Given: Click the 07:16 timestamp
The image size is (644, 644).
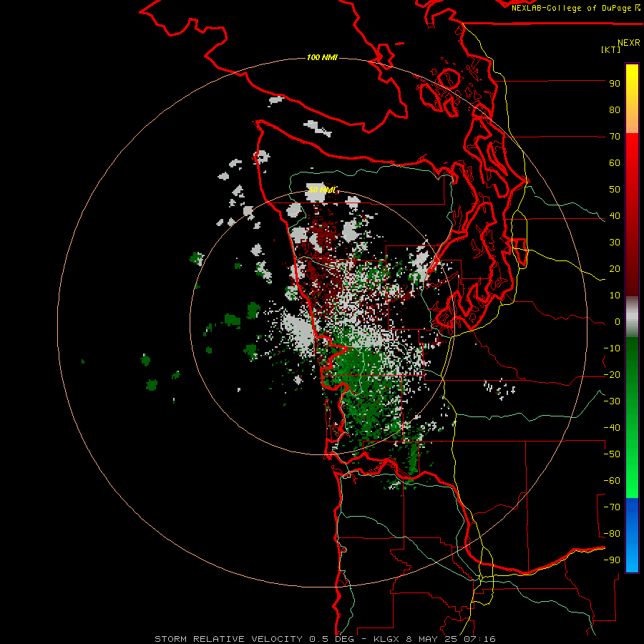Looking at the screenshot, I should click(481, 639).
